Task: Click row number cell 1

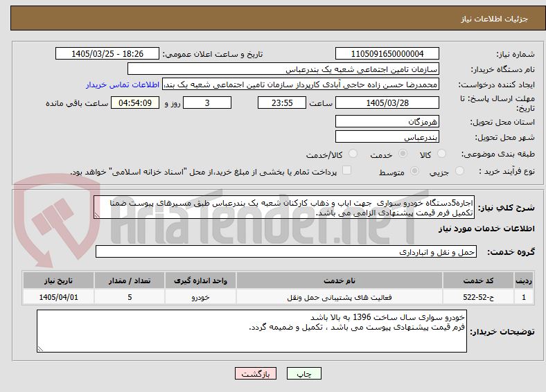Action: pyautogui.click(x=524, y=297)
